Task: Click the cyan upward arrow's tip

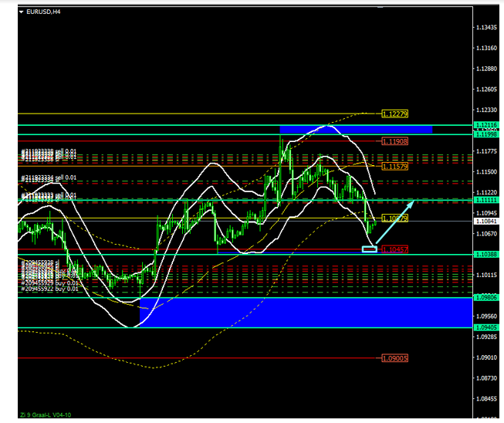Action: click(x=414, y=201)
